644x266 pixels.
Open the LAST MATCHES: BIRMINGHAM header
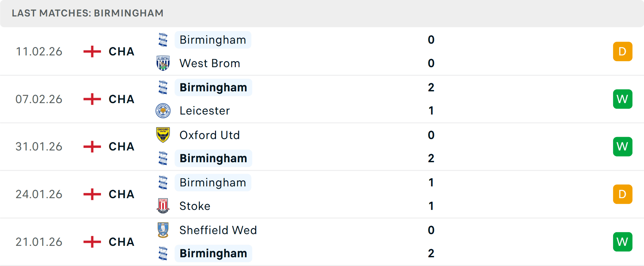(x=87, y=13)
